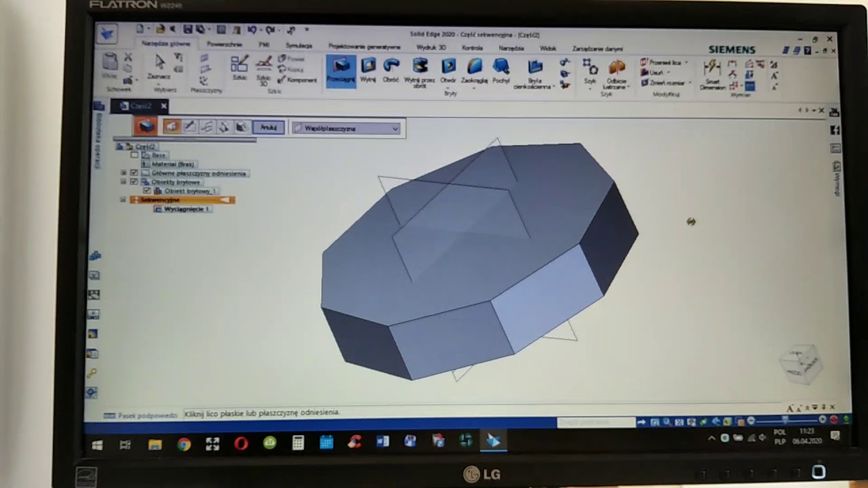Pick the Zaznacz selection arrow
Screen dimensions: 868x488
(159, 67)
